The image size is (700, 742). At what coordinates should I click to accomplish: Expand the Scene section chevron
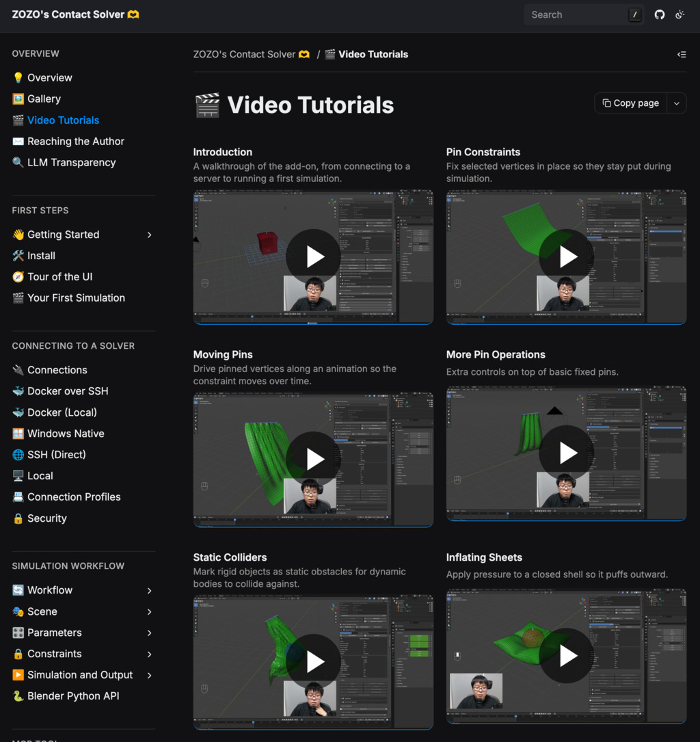tap(150, 612)
